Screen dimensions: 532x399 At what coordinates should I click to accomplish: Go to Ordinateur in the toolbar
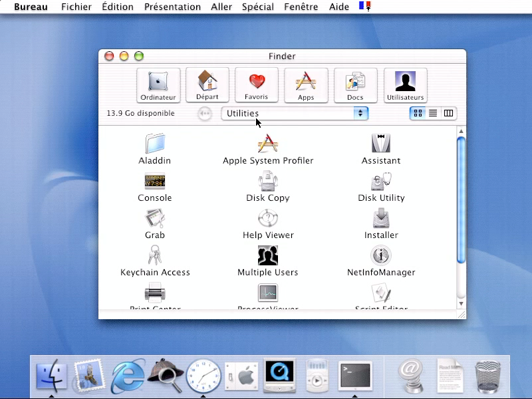pyautogui.click(x=158, y=86)
